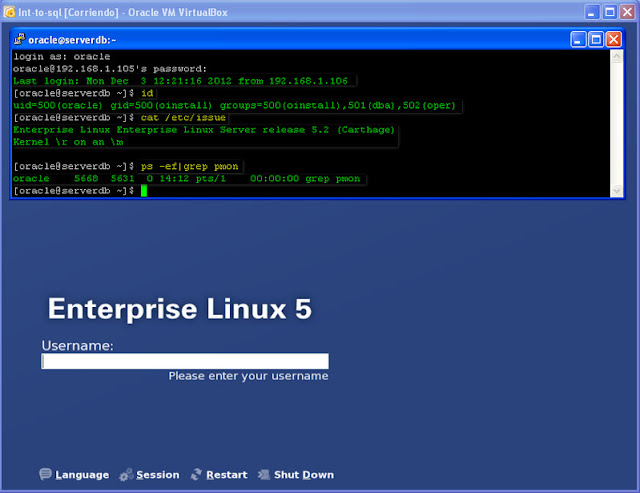The height and width of the screenshot is (493, 640).
Task: Click the VirtualBox icon in the outer title bar
Action: click(9, 12)
